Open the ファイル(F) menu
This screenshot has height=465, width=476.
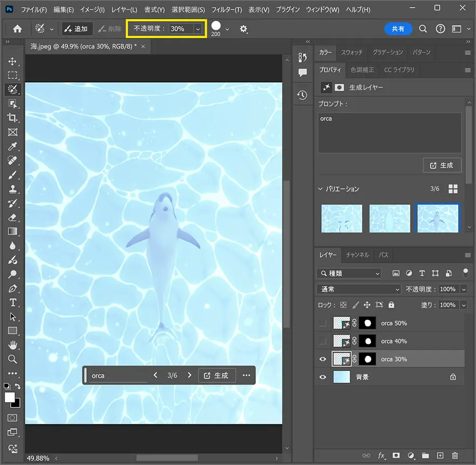pos(34,10)
